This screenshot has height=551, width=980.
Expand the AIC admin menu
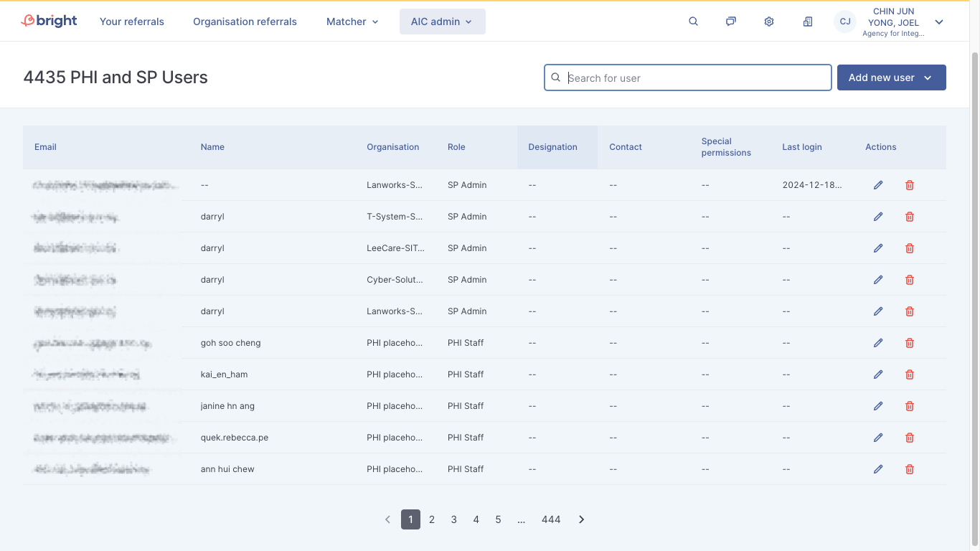click(442, 22)
